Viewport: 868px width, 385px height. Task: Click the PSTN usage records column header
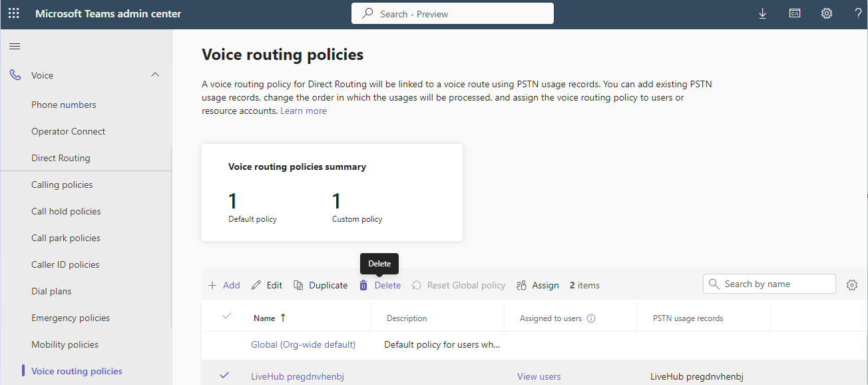688,318
